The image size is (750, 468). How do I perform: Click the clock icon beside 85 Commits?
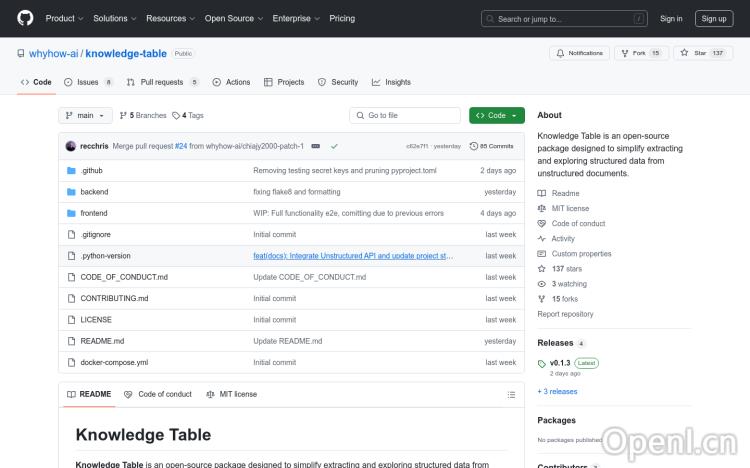[474, 146]
